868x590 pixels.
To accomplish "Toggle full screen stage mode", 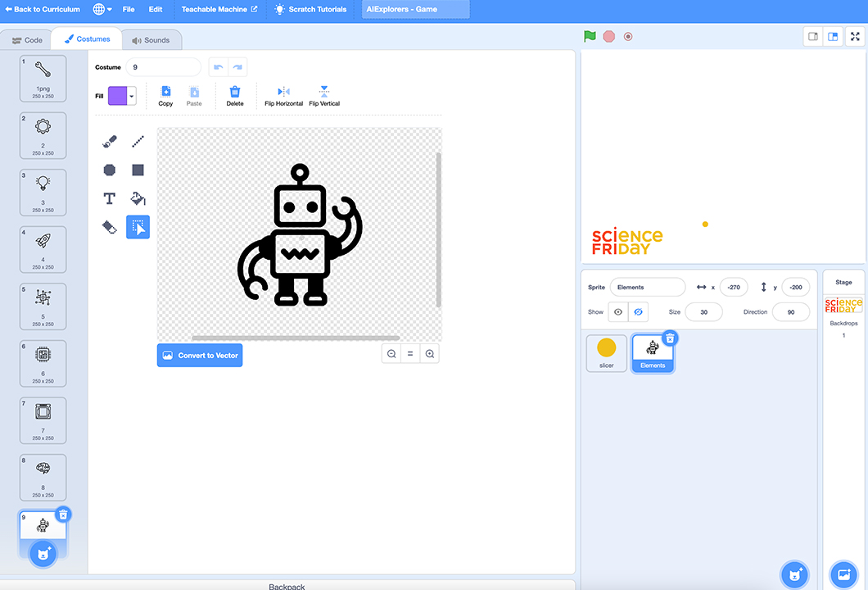I will pos(854,36).
